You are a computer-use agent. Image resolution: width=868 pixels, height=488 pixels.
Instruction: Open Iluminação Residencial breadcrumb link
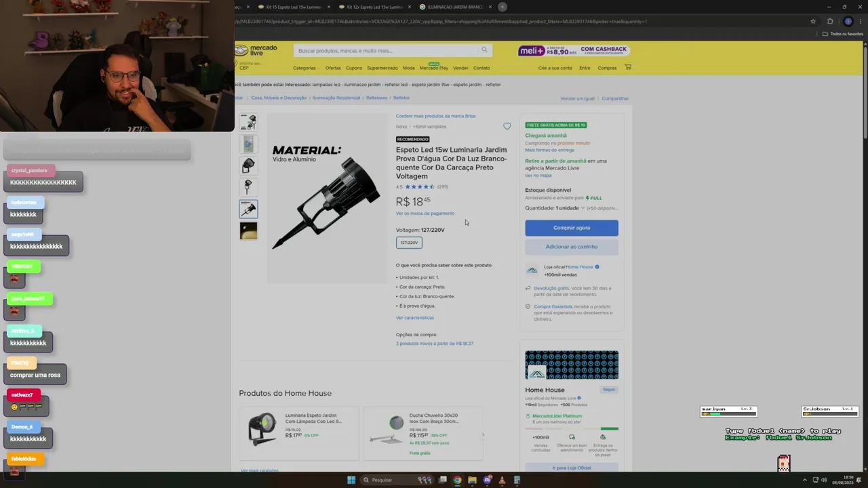coord(336,98)
